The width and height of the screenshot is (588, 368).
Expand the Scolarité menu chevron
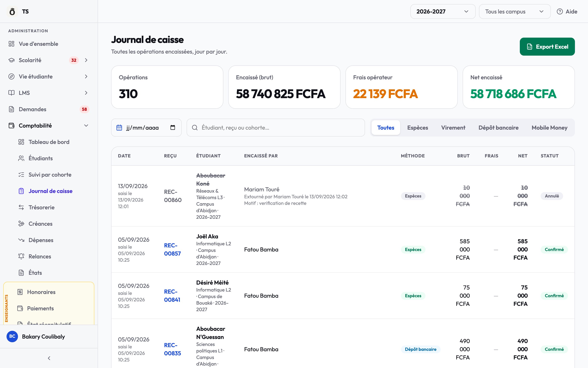click(86, 60)
